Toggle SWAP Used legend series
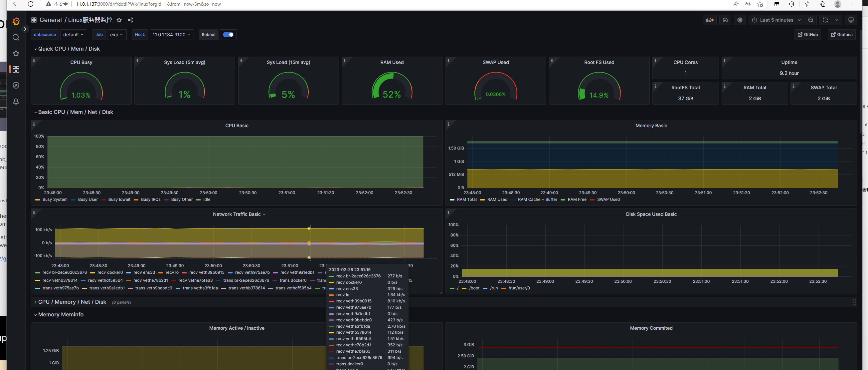The width and height of the screenshot is (868, 370). point(608,199)
